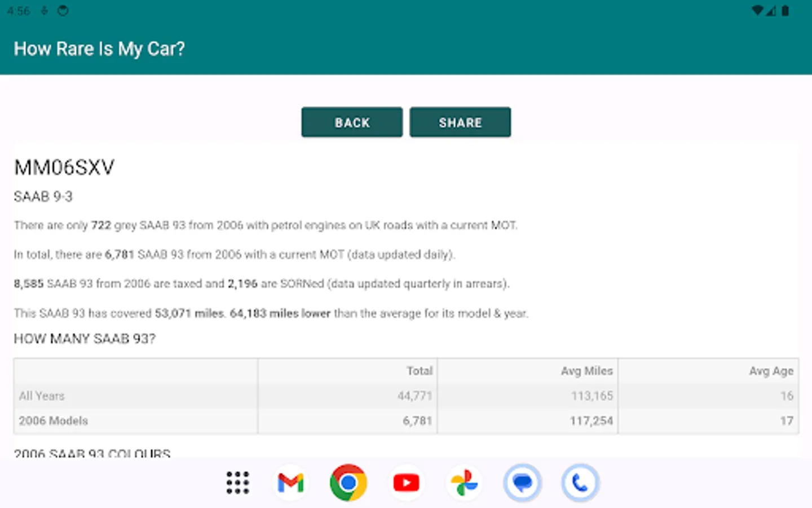812x508 pixels.
Task: Tap the How Rare Is My Car? title
Action: [99, 49]
